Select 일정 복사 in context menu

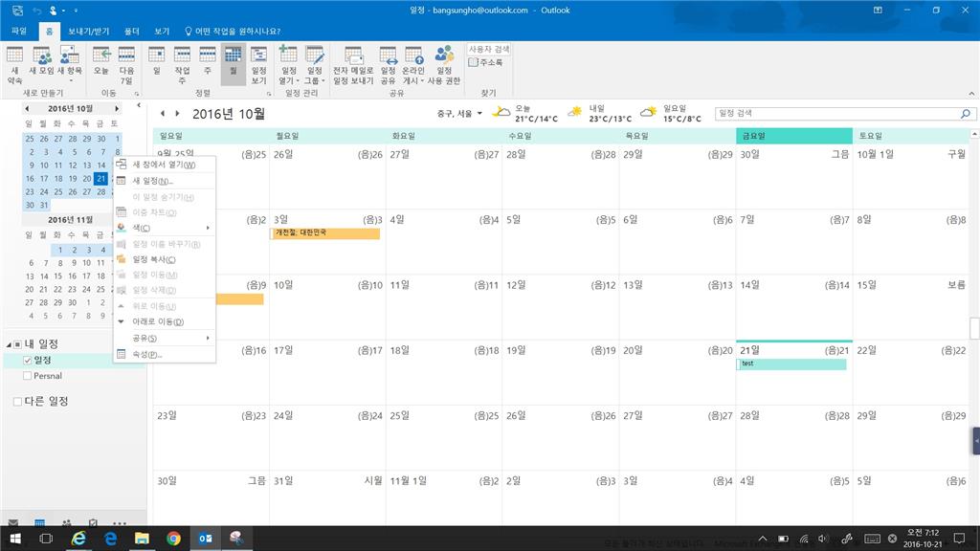[x=165, y=259]
